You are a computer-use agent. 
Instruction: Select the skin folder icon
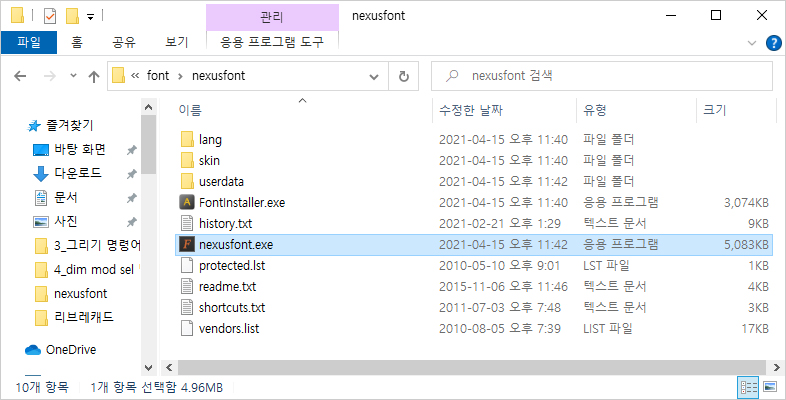tap(187, 160)
